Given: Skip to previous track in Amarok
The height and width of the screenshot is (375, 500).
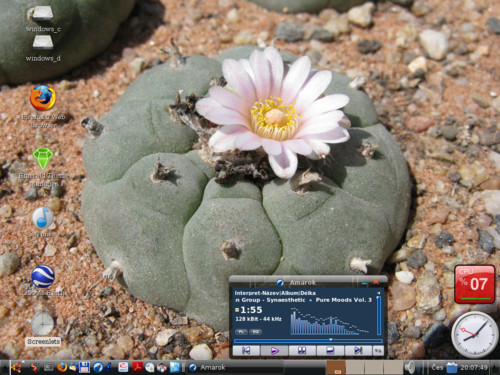Looking at the screenshot, I should pyautogui.click(x=246, y=350).
